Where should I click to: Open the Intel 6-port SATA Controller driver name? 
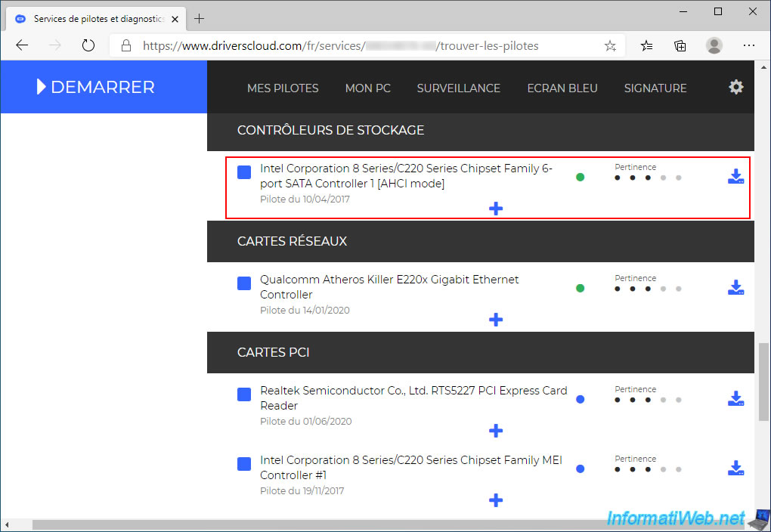pyautogui.click(x=406, y=176)
